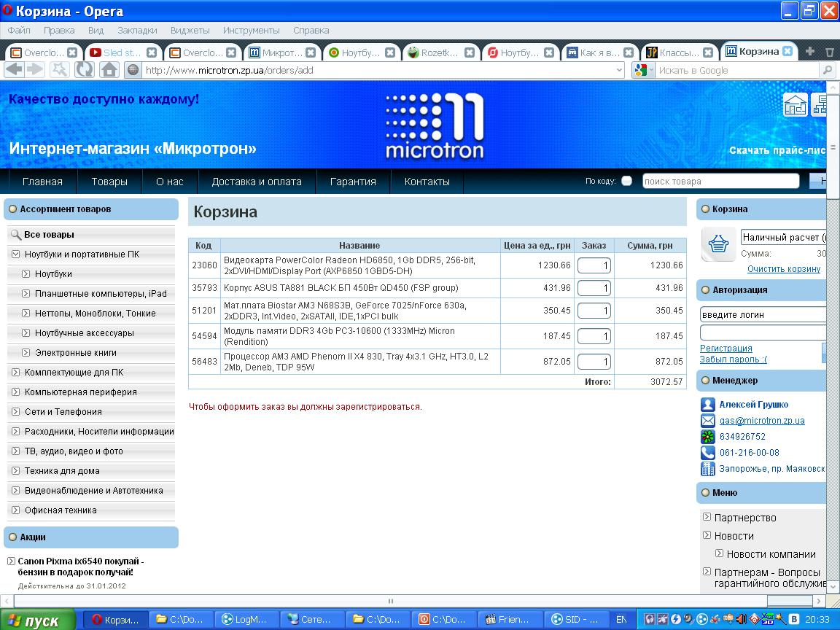The height and width of the screenshot is (630, 840).
Task: Click the manager person icon
Action: point(708,405)
